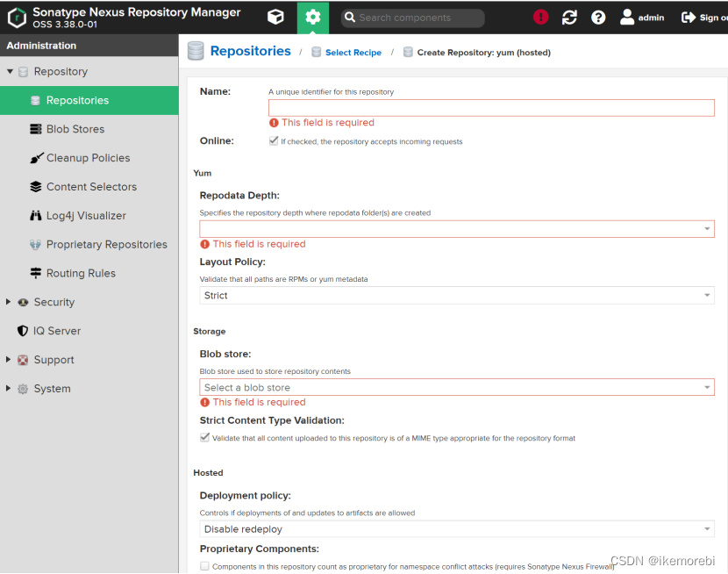Open IQ Server in sidebar

coord(89,331)
